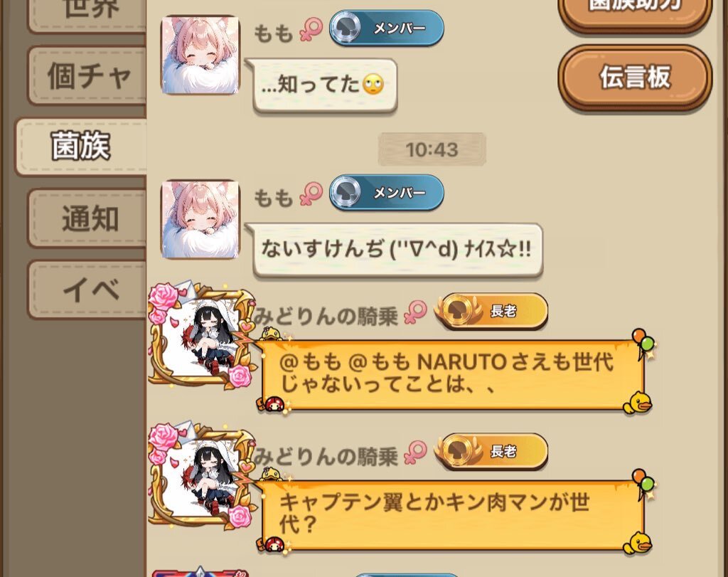Tap もも's avatar beside 知ってた message
Screen dimensions: 728x577
(x=200, y=55)
